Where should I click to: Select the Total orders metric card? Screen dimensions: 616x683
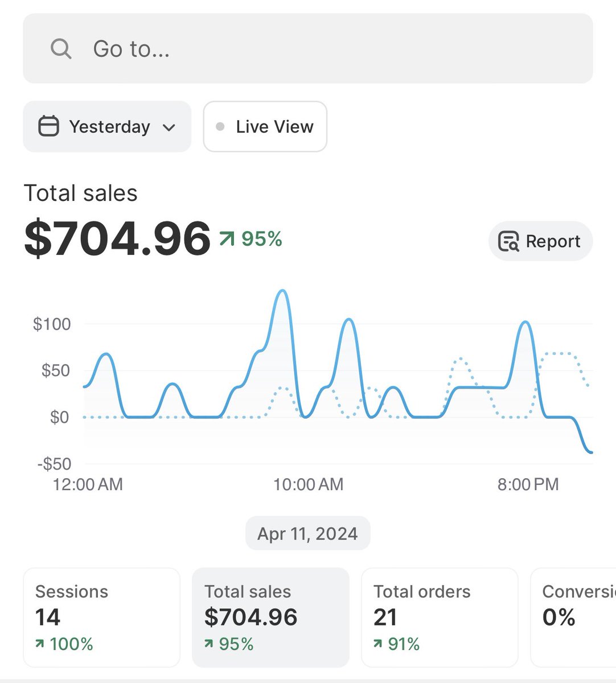point(440,618)
